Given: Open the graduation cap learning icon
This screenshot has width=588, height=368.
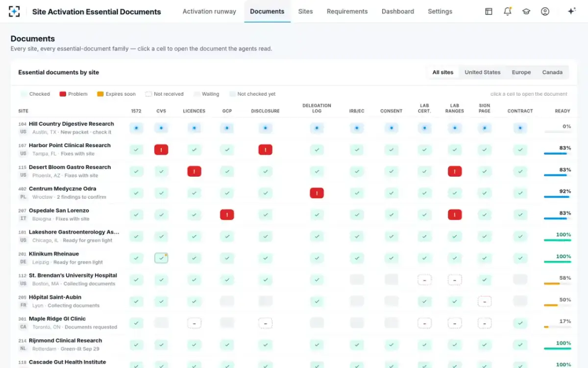Looking at the screenshot, I should coord(526,11).
